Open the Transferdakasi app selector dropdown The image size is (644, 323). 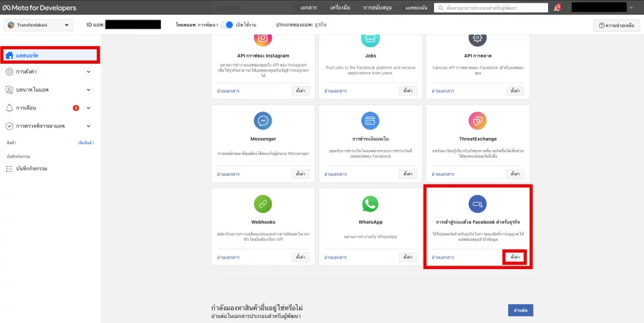tap(38, 25)
